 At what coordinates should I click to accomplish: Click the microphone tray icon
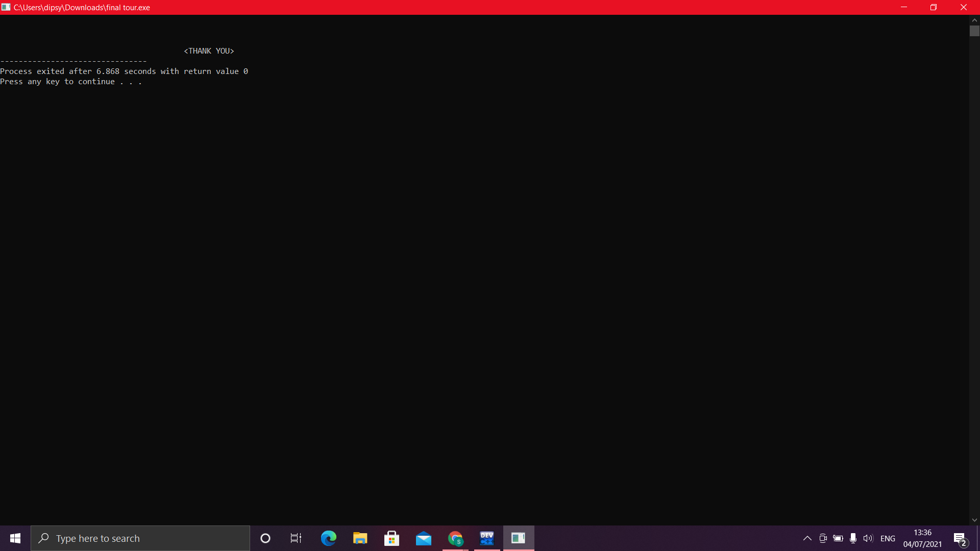click(x=853, y=538)
